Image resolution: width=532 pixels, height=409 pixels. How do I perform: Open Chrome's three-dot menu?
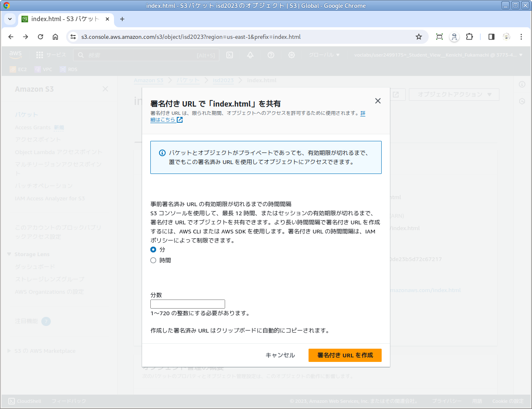[x=521, y=37]
